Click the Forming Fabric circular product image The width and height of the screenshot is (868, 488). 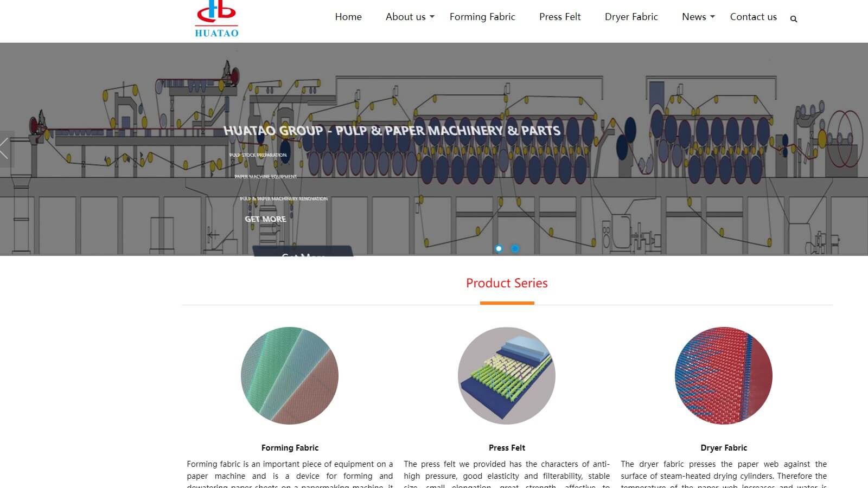(x=290, y=375)
